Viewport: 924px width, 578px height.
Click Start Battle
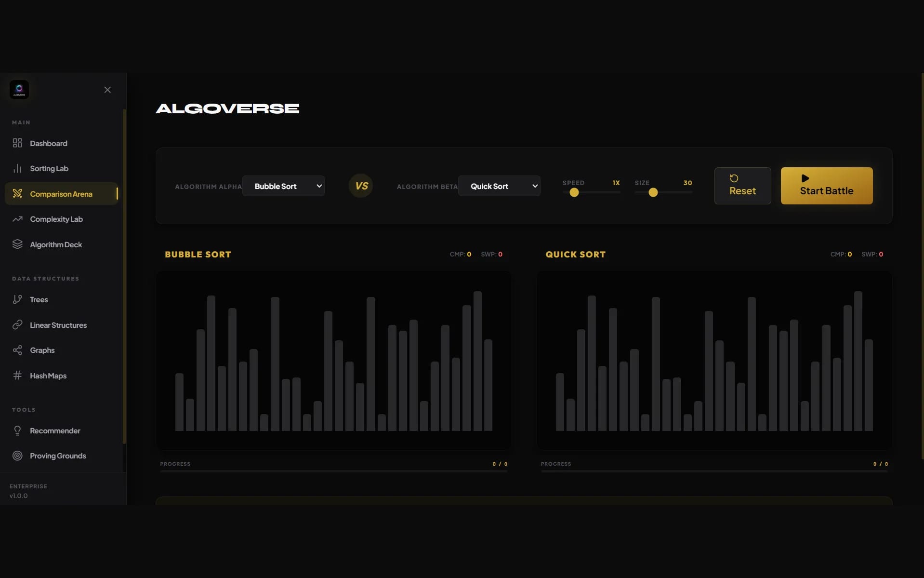click(x=826, y=186)
